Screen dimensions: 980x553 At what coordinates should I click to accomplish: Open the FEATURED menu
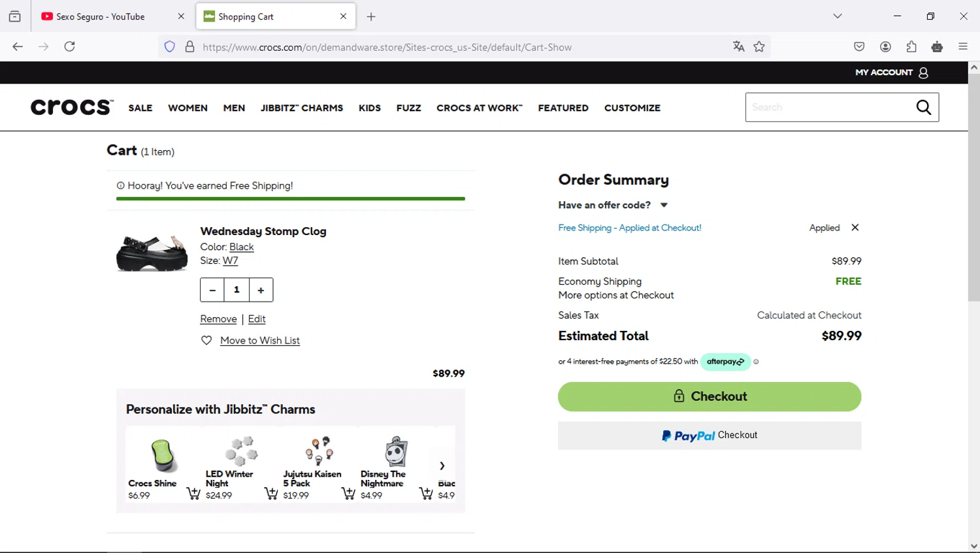563,108
